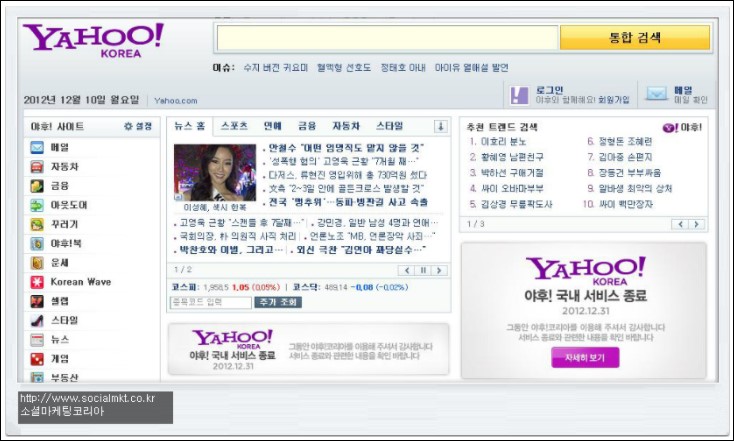Open the 게임 dice icon in sidebar
734x441 pixels.
37,359
